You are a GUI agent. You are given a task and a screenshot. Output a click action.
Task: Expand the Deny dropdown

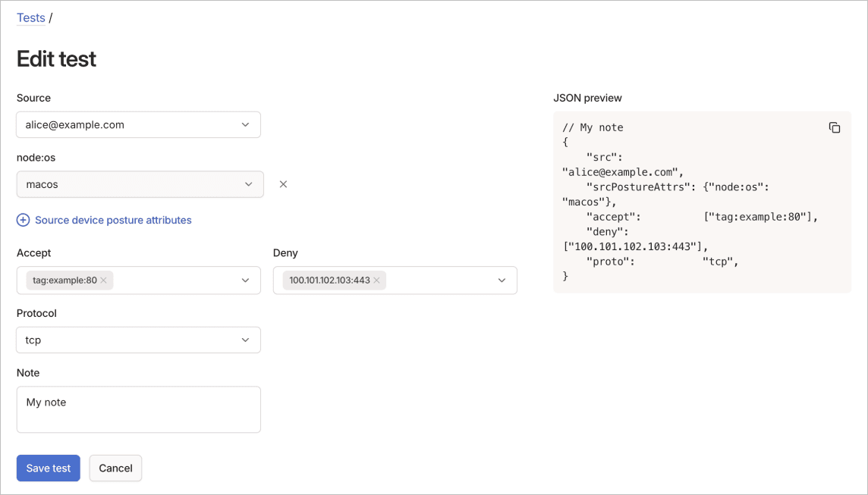[502, 280]
